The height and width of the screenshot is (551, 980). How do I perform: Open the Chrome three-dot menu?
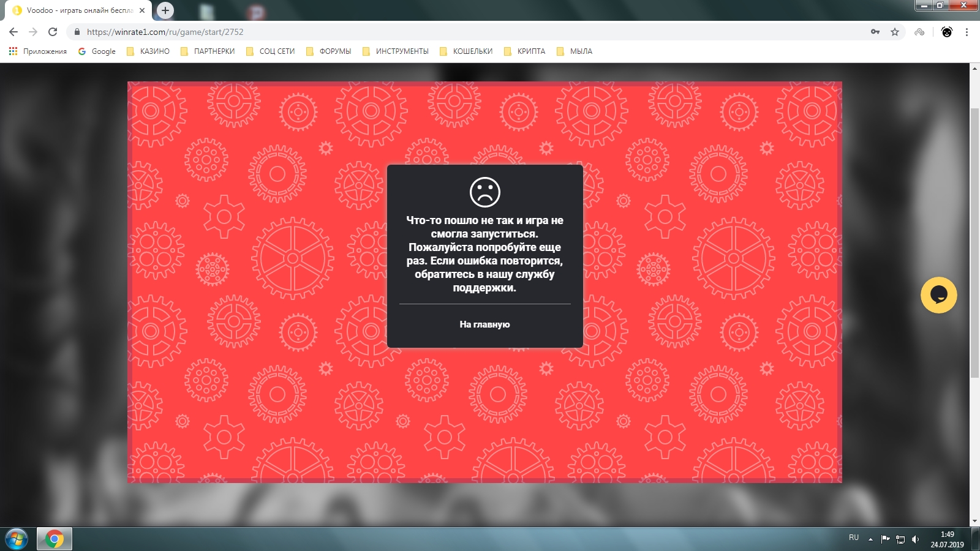[967, 32]
